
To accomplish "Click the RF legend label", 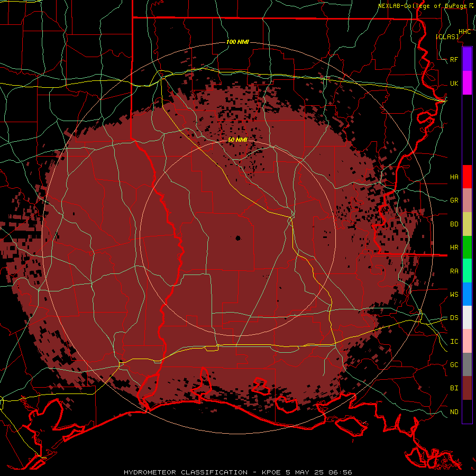I will (454, 59).
